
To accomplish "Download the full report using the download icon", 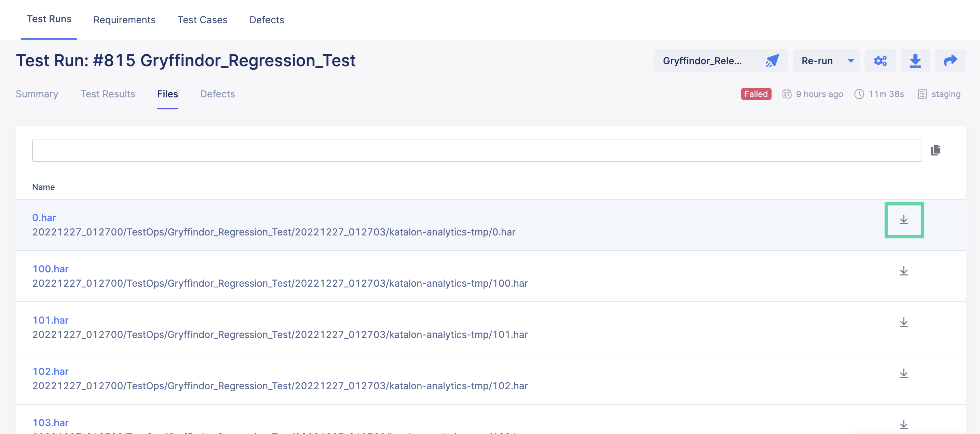I will pos(915,60).
